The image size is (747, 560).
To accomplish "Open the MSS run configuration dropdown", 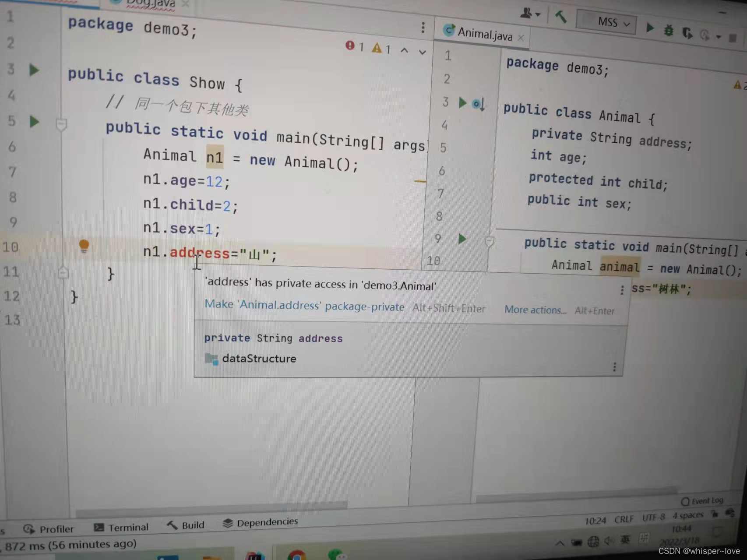I will (606, 21).
